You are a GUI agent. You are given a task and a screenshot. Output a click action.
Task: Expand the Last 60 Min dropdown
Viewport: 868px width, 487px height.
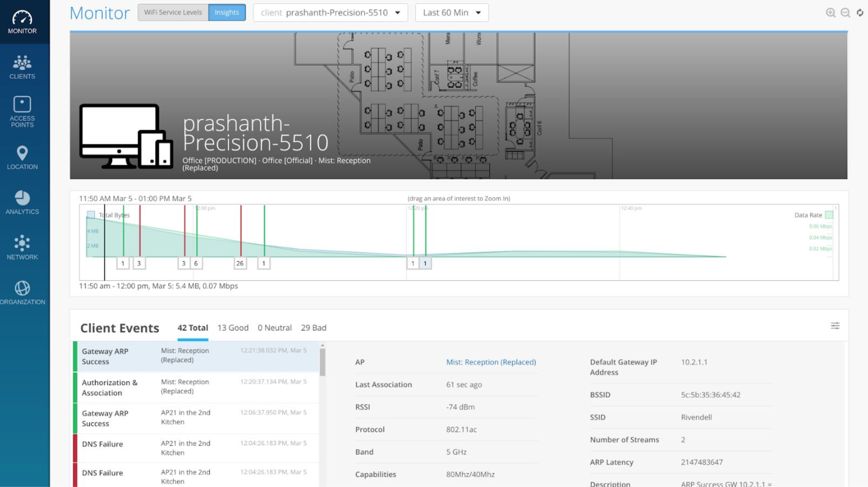[451, 13]
